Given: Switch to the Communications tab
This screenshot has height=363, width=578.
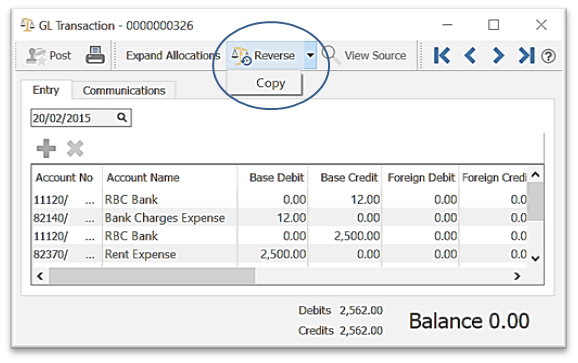Looking at the screenshot, I should coord(124,90).
